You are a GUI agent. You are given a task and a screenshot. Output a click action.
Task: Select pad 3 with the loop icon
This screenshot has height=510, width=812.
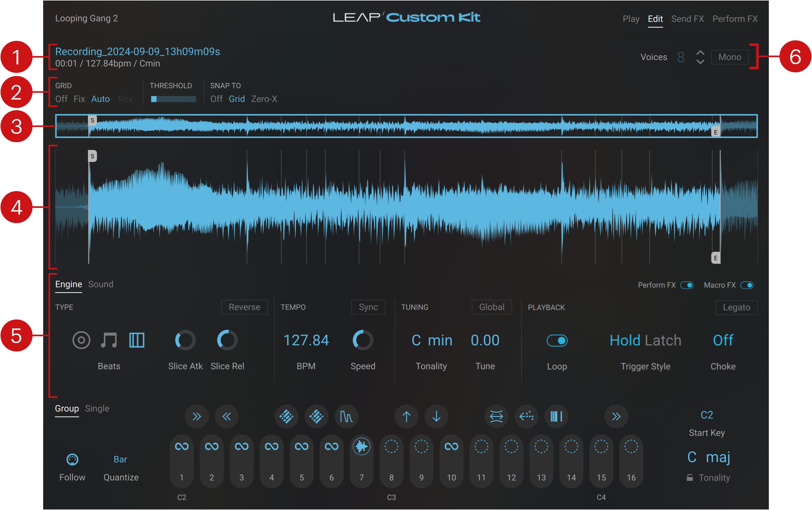click(242, 461)
